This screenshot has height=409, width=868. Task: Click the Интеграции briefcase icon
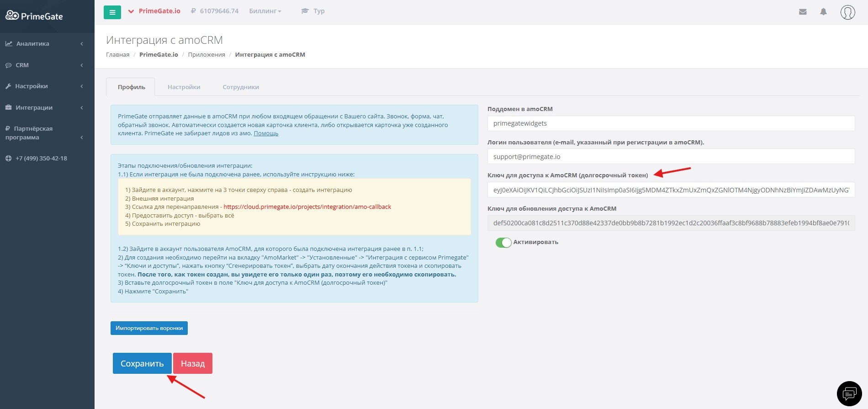pyautogui.click(x=8, y=107)
